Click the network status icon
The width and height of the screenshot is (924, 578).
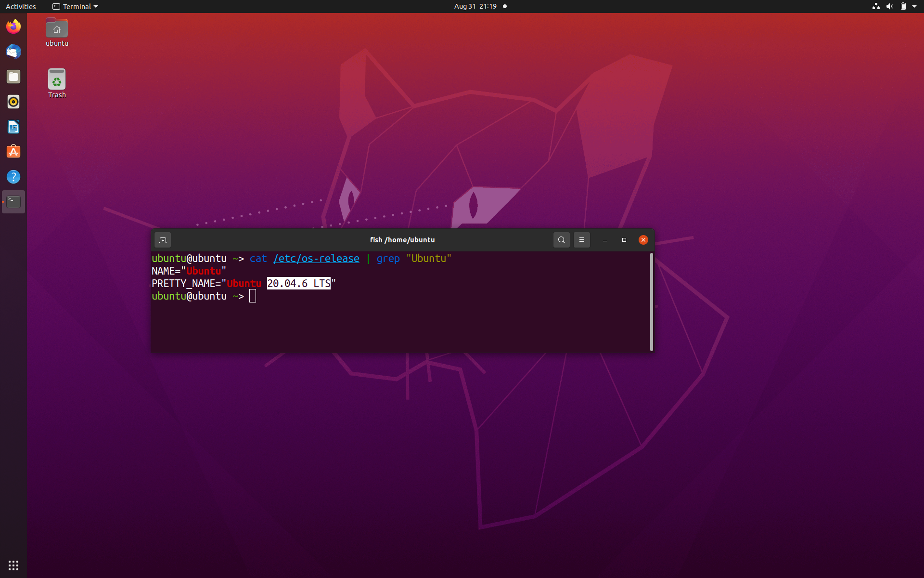click(x=876, y=6)
